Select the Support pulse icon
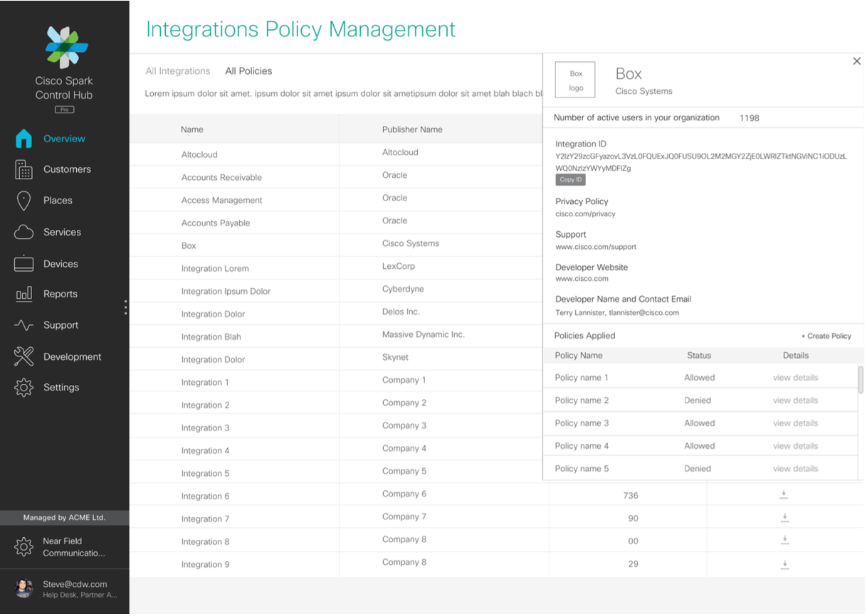This screenshot has width=867, height=616. point(23,325)
